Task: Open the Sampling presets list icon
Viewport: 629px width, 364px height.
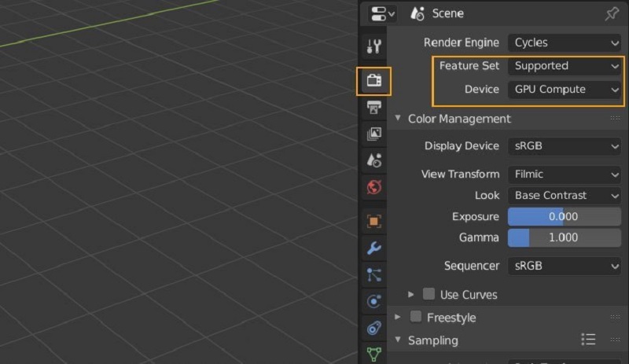Action: [x=588, y=340]
